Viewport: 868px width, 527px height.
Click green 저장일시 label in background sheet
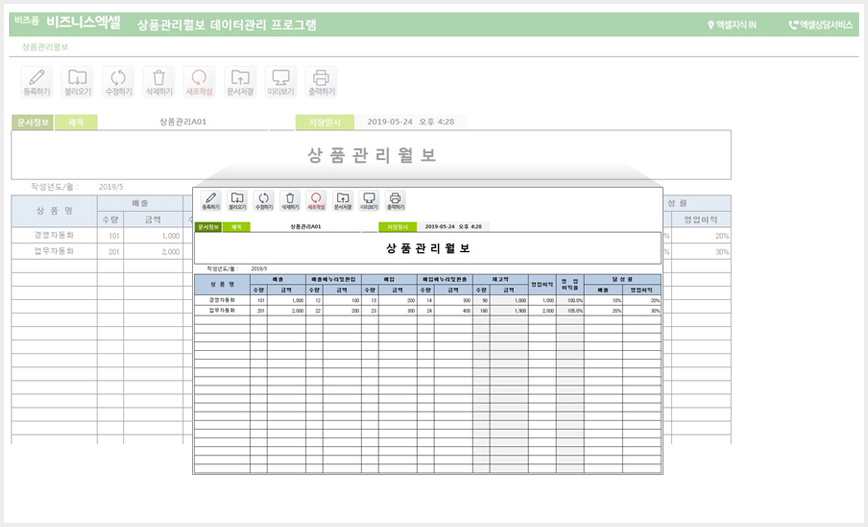click(x=324, y=122)
